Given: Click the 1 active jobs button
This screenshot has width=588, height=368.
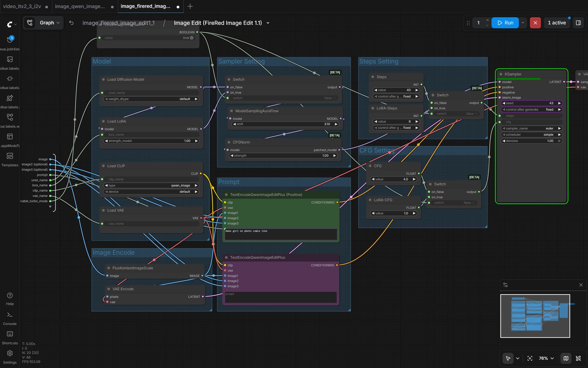Looking at the screenshot, I should [x=556, y=23].
